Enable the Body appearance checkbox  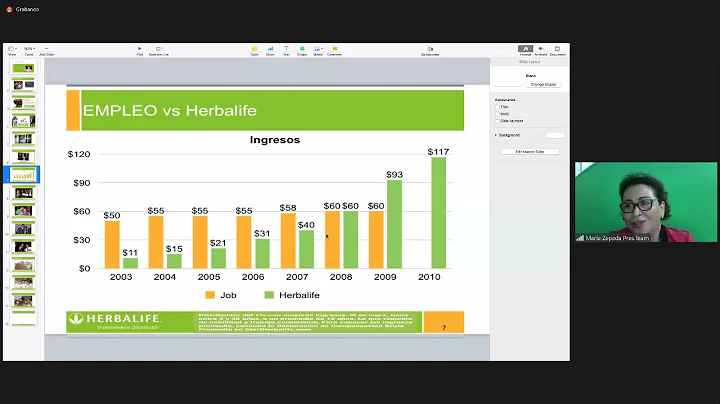497,114
